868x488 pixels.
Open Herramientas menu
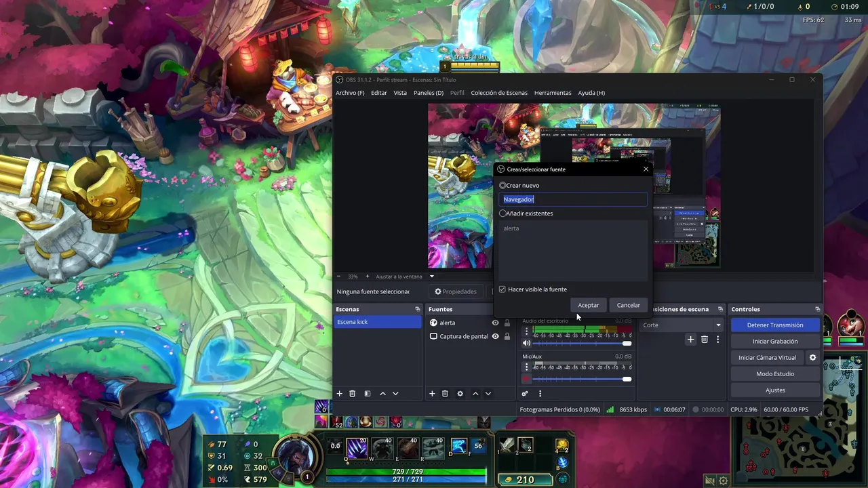[x=553, y=93]
